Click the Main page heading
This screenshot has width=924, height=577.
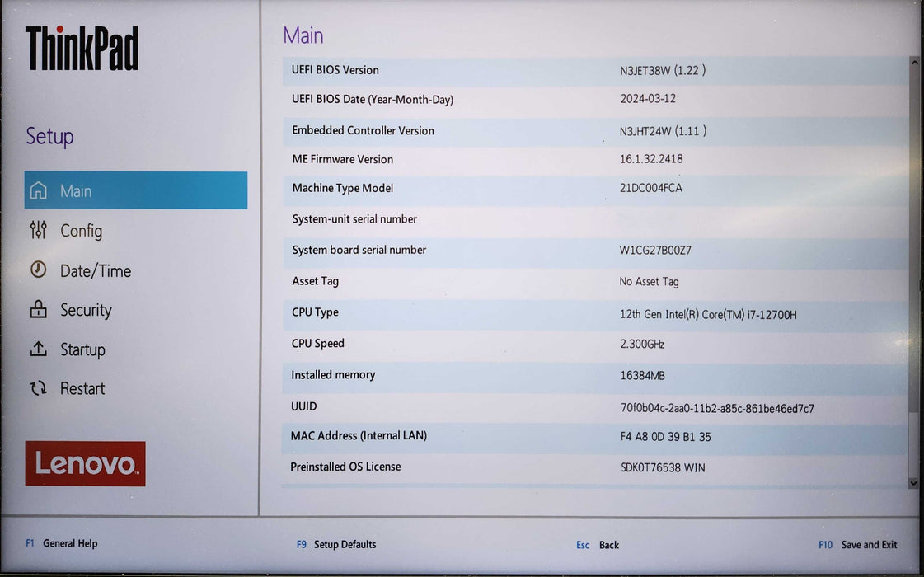click(x=303, y=35)
